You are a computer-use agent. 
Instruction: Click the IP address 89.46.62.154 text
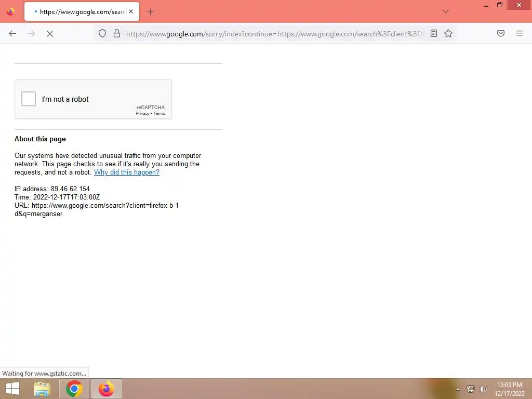coord(52,189)
